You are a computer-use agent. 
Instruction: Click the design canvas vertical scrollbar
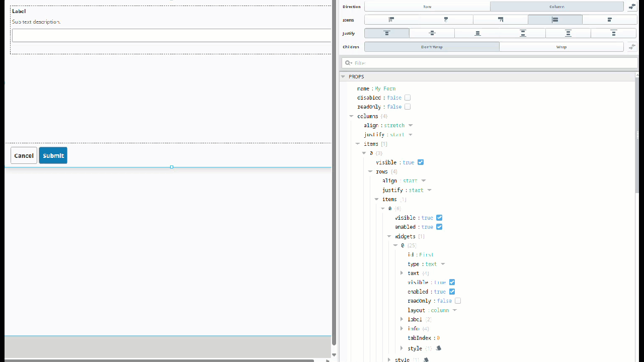(334, 171)
